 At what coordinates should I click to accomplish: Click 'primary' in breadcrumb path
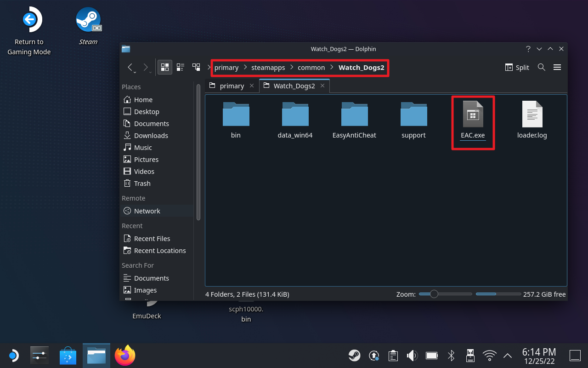tap(226, 68)
